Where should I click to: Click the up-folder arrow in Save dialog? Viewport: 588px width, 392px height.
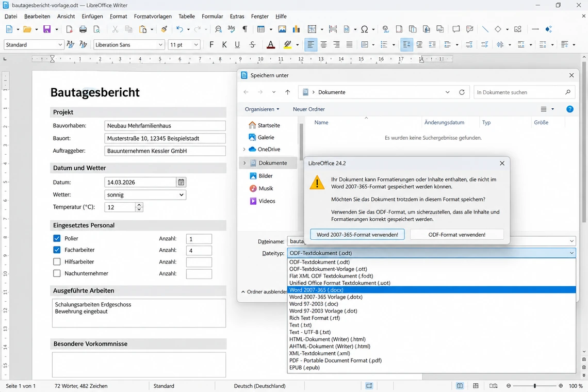click(288, 92)
